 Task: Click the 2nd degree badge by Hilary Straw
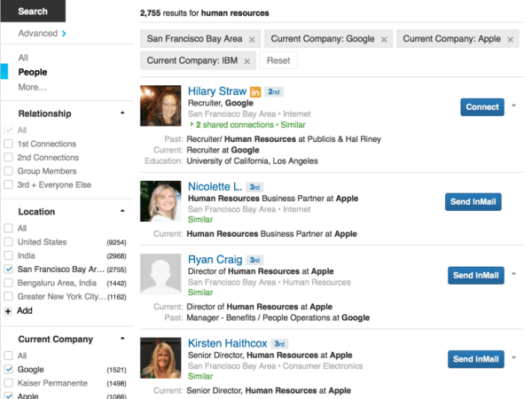(x=274, y=91)
